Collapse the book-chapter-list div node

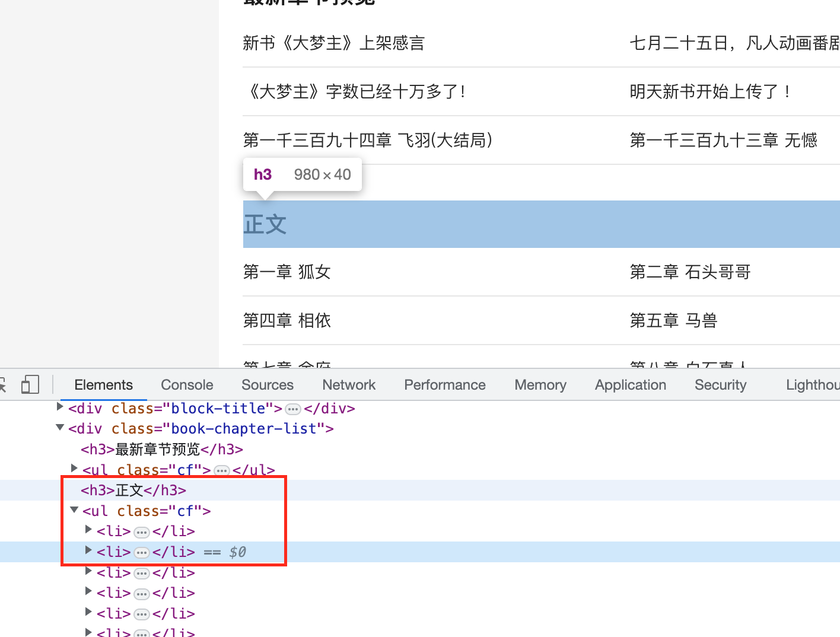click(60, 428)
